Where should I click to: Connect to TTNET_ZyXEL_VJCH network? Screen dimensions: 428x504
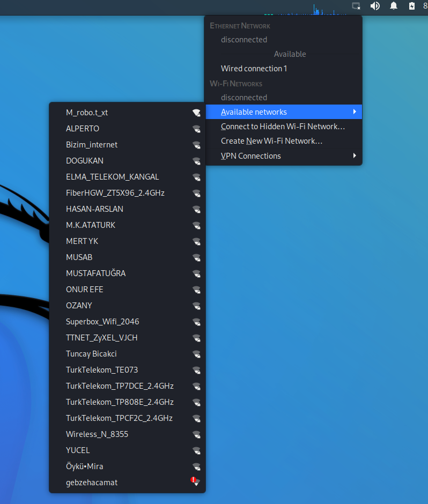127,337
